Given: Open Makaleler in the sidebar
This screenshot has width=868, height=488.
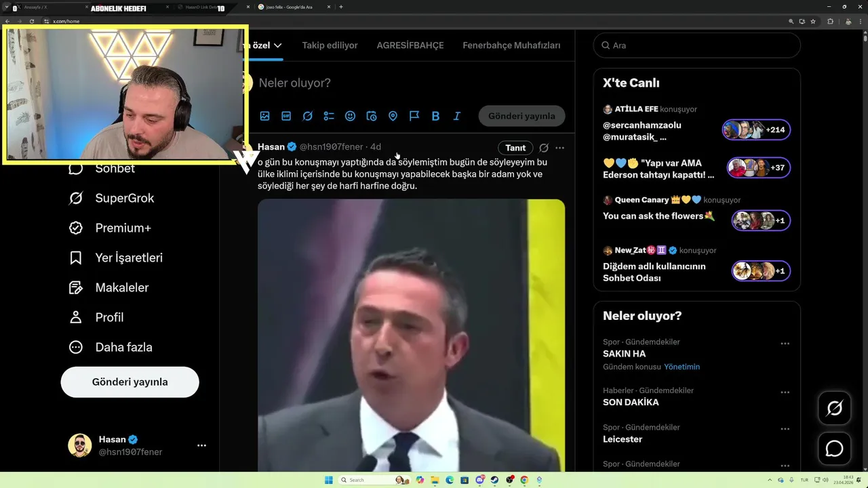Looking at the screenshot, I should click(109, 287).
